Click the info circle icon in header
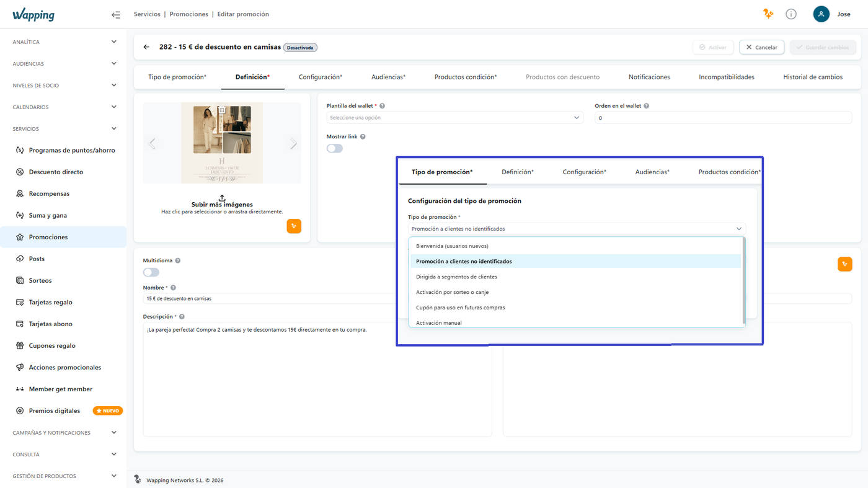The width and height of the screenshot is (868, 488). 791,14
